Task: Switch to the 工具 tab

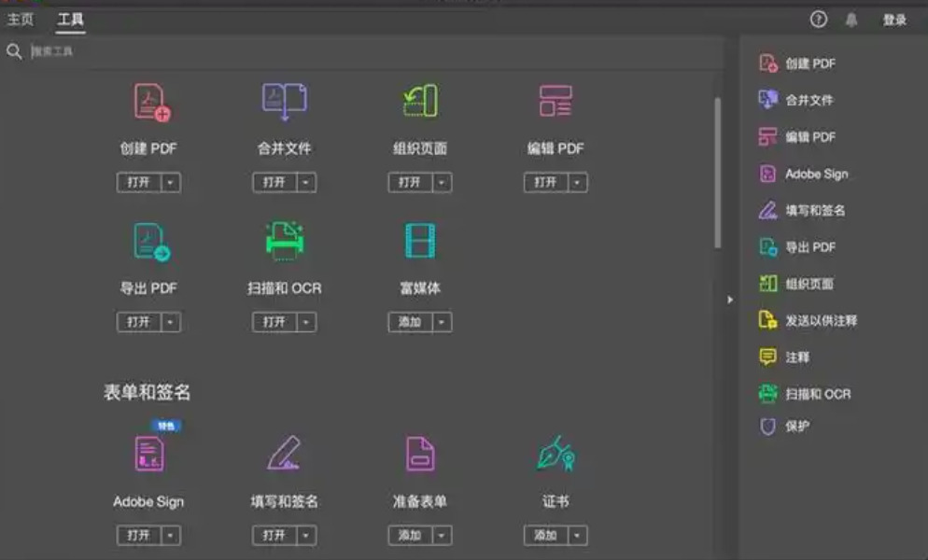Action: pyautogui.click(x=70, y=20)
